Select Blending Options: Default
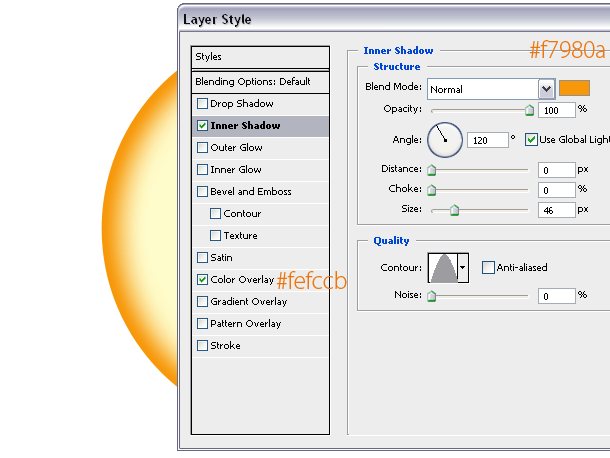 pyautogui.click(x=260, y=81)
